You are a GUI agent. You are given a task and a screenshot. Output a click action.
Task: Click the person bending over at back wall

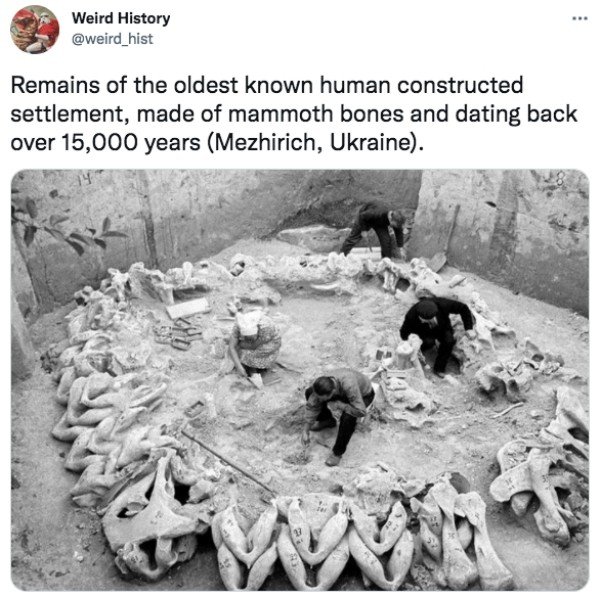[x=377, y=230]
